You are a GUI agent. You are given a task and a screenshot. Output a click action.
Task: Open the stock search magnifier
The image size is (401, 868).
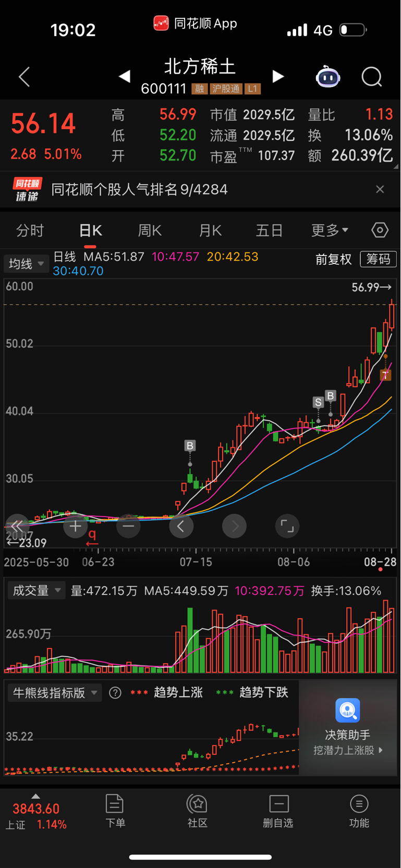click(372, 77)
